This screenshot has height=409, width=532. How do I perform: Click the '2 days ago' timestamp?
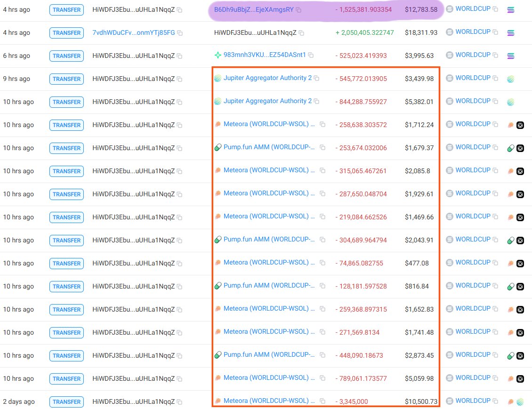point(19,401)
